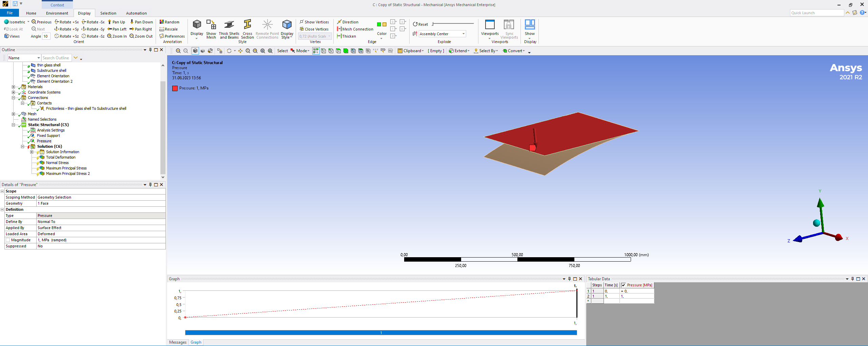The image size is (868, 346).
Task: Click the Search Outline field
Action: click(x=56, y=58)
